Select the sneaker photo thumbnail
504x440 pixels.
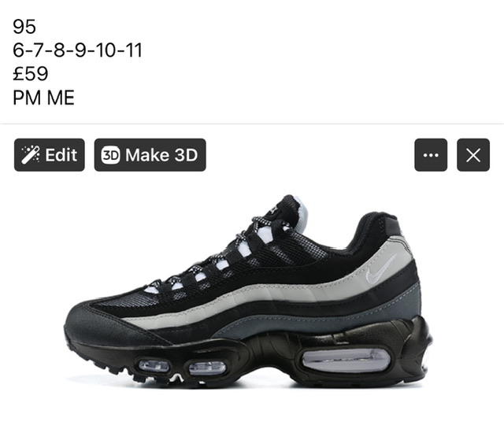click(249, 290)
